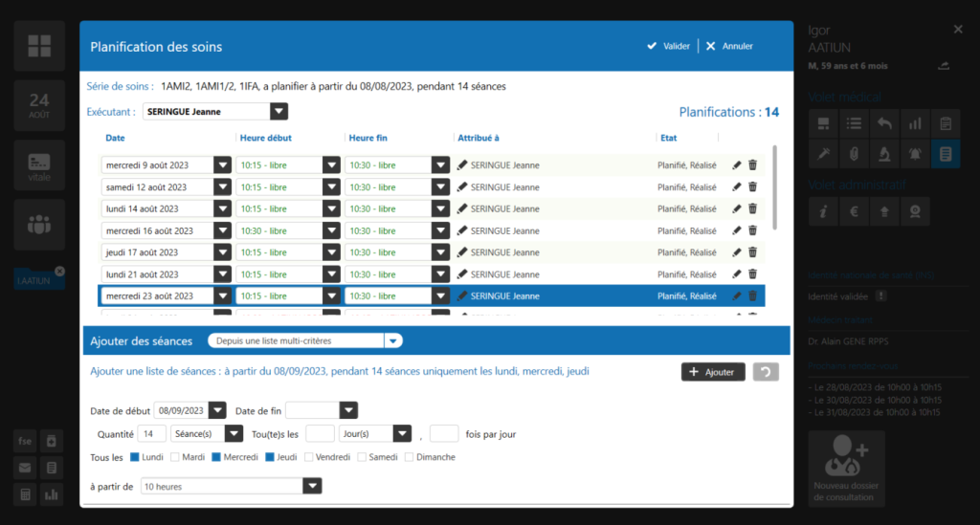Enable the Vendredi checkbox

[x=309, y=457]
